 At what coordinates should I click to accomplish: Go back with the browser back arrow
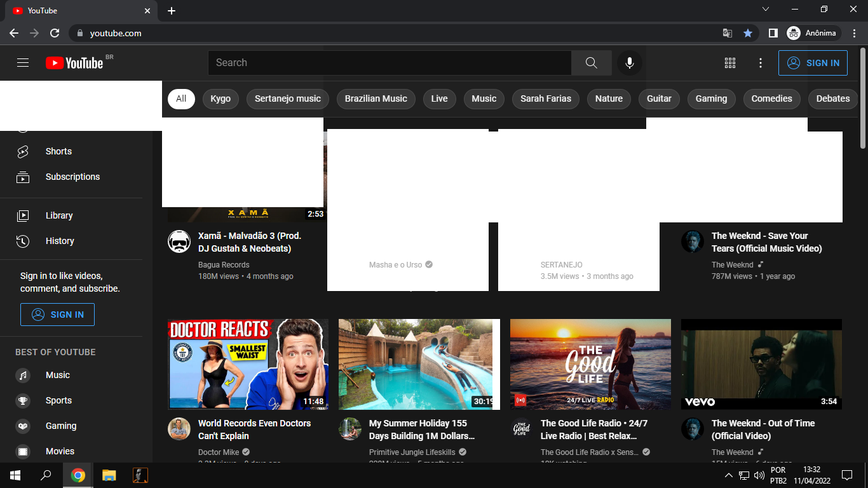click(x=14, y=33)
